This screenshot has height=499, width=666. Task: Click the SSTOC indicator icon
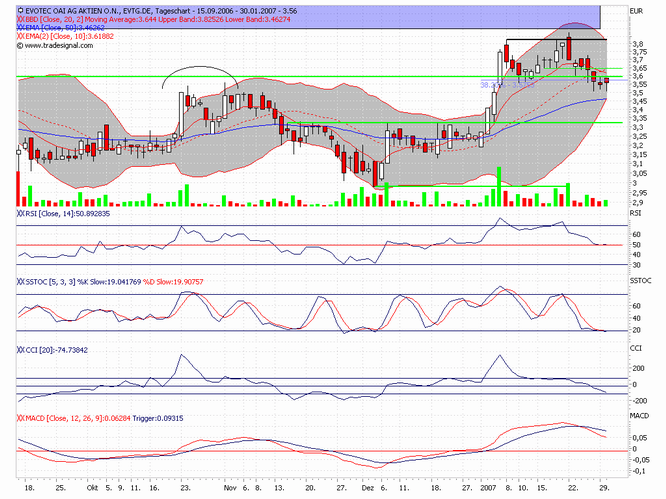(x=21, y=283)
